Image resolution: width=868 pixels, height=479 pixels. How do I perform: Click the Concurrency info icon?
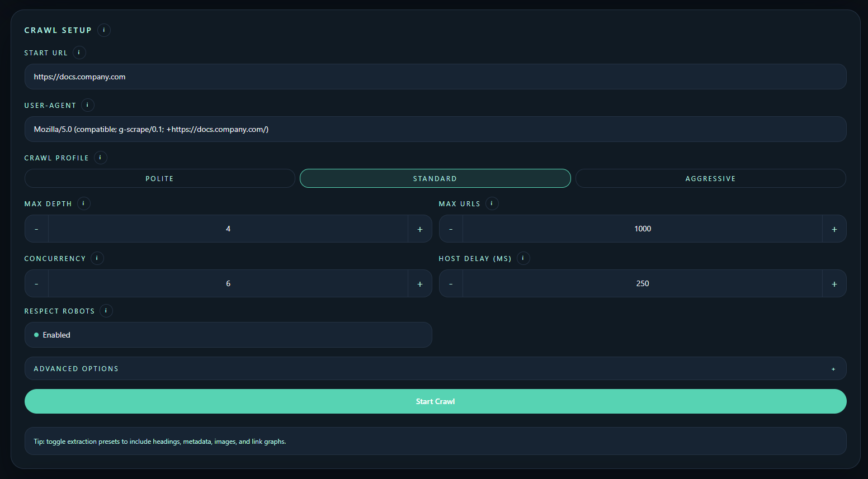pos(97,258)
